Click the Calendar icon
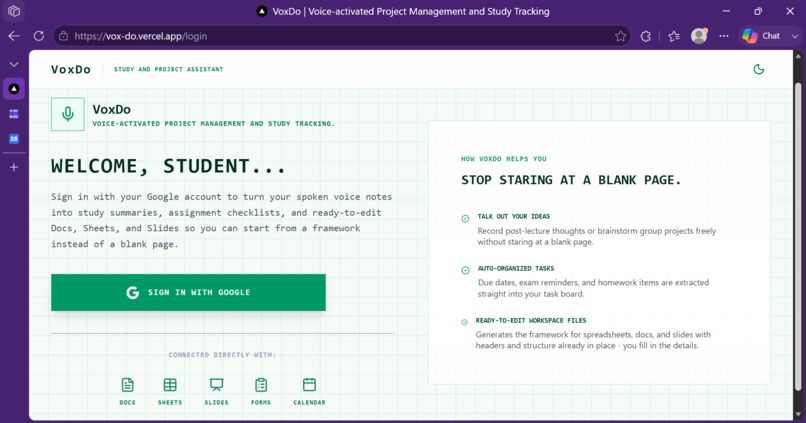 point(309,385)
